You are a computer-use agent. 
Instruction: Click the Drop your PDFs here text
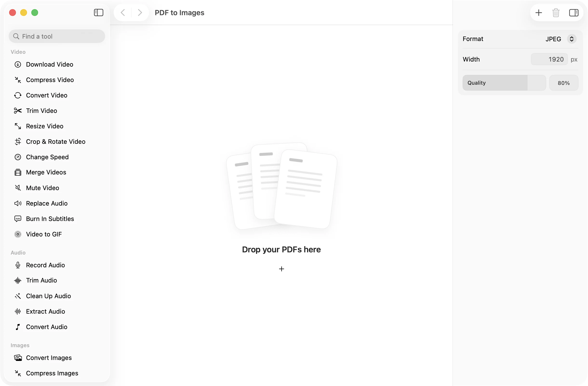[281, 249]
